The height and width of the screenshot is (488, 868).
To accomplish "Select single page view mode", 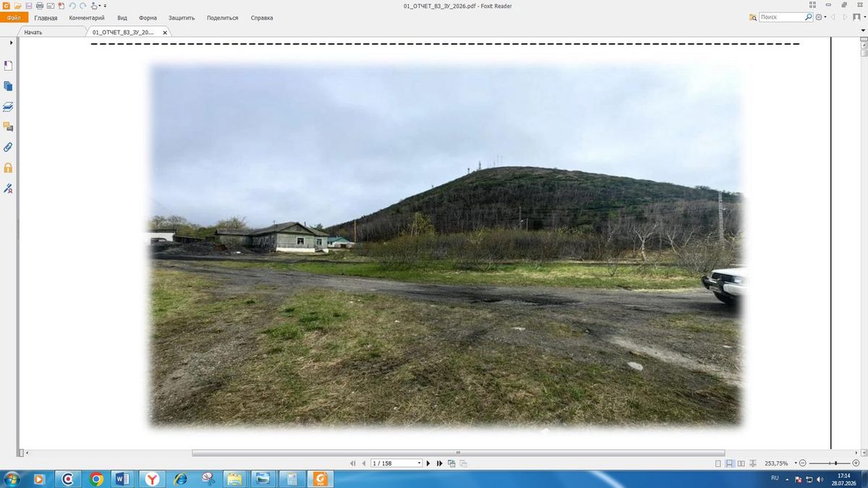I will click(718, 463).
